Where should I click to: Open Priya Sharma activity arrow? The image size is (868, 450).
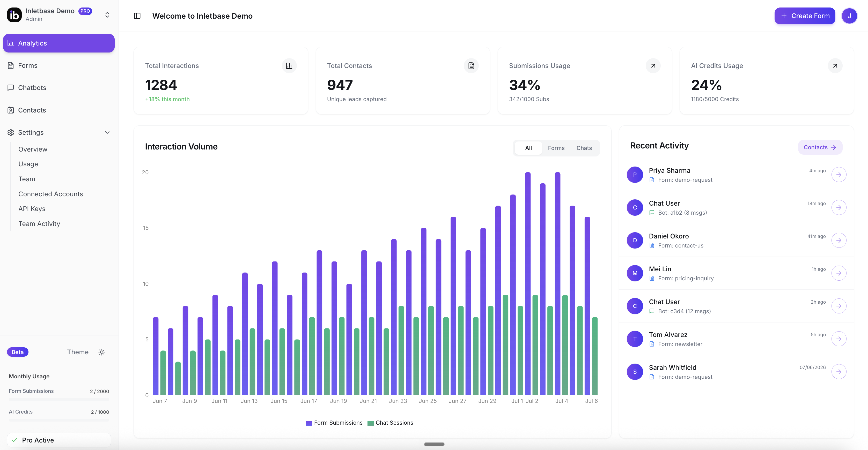(x=839, y=175)
